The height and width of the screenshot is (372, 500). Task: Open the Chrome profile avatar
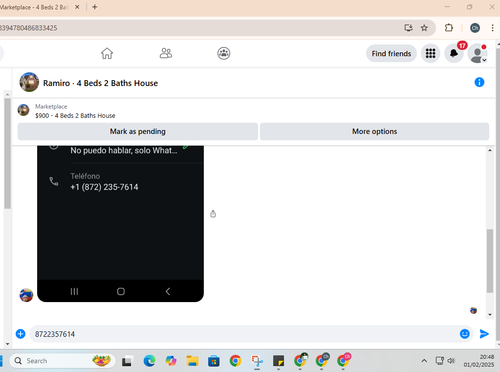click(475, 28)
